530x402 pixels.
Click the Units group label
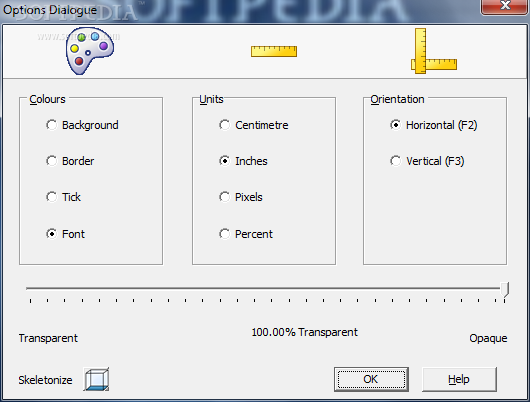click(x=211, y=99)
